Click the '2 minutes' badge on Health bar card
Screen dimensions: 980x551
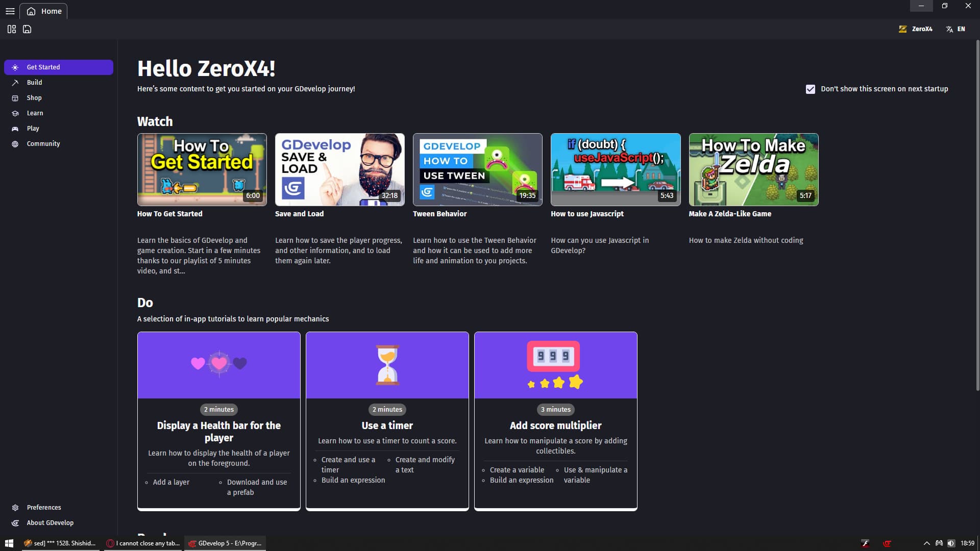(x=219, y=410)
